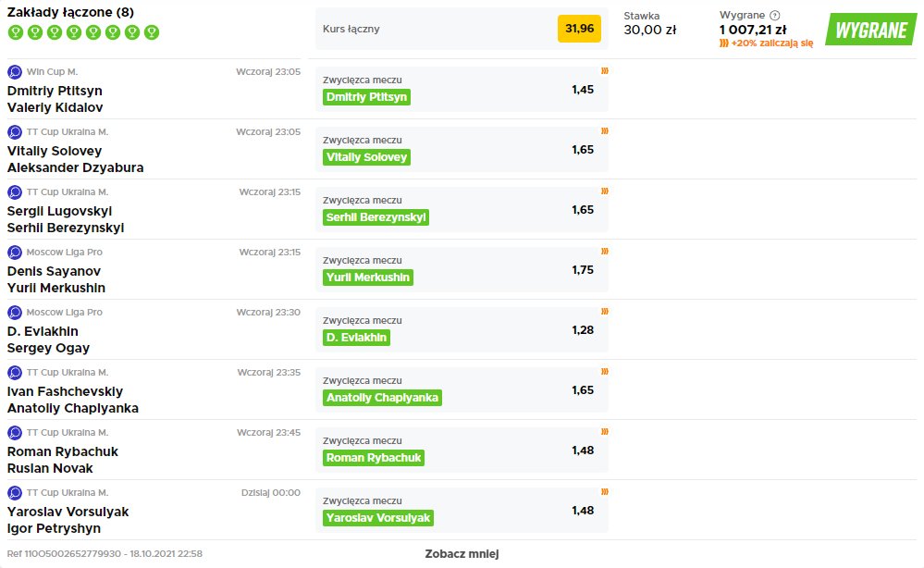Click orange boost icon on Yurii Merkushin bet
The image size is (924, 568).
(605, 251)
